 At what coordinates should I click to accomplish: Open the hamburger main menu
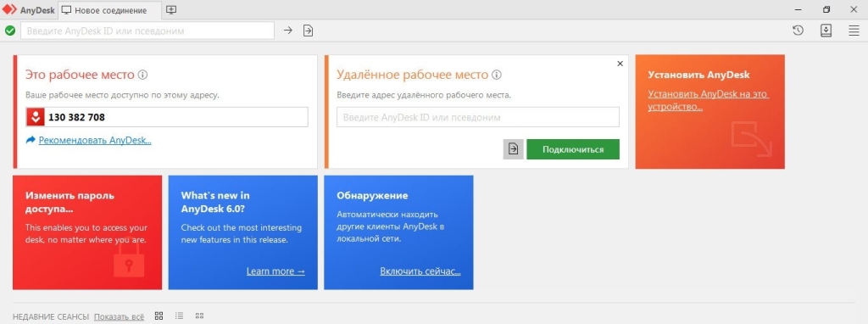coord(854,31)
